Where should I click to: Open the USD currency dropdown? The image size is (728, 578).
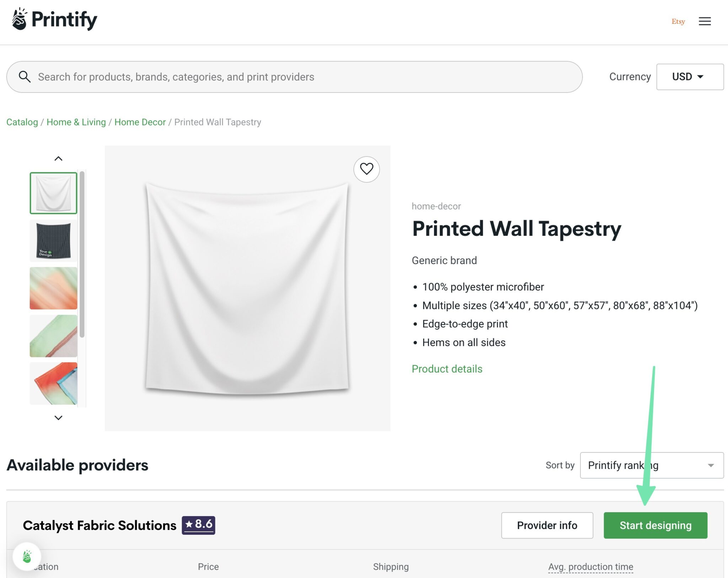coord(690,76)
